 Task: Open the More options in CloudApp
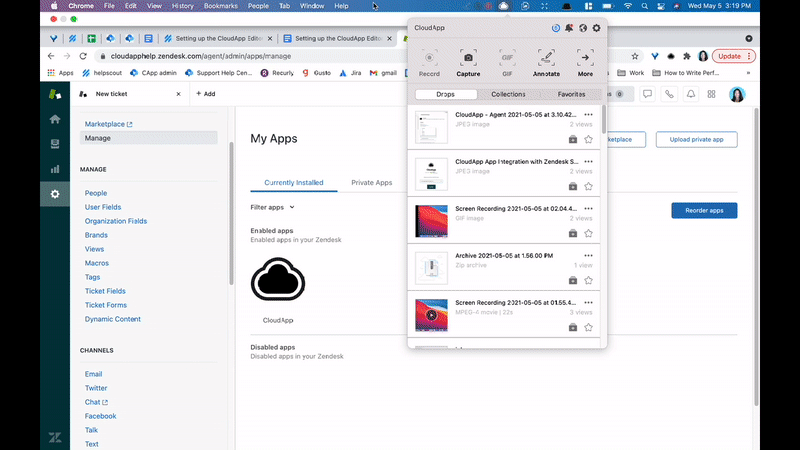pyautogui.click(x=585, y=63)
